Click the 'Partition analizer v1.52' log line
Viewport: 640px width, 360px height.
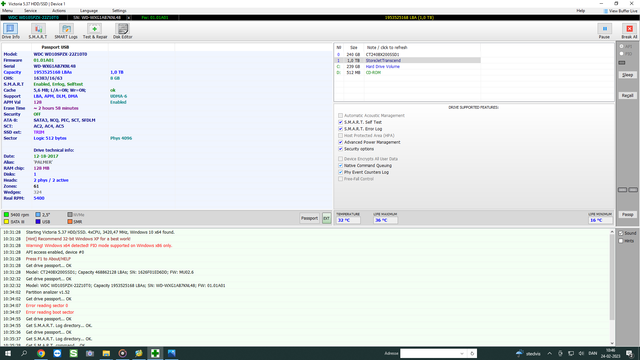pyautogui.click(x=48, y=292)
